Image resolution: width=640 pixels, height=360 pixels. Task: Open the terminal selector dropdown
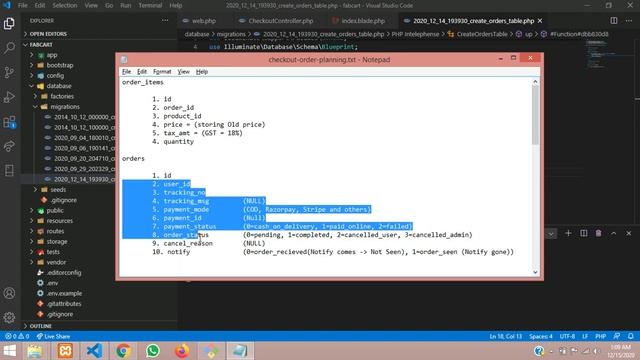point(551,233)
